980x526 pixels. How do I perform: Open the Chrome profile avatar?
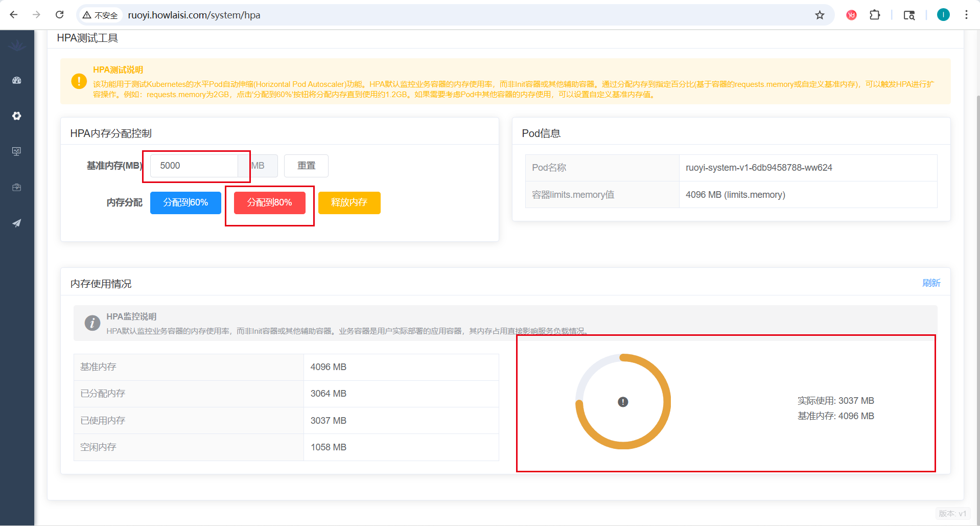click(x=943, y=15)
